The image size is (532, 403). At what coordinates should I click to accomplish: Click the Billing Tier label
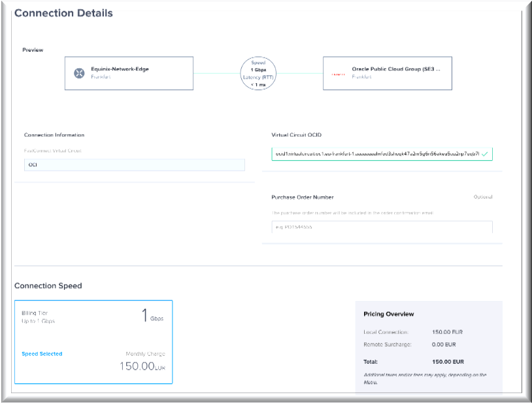[35, 313]
